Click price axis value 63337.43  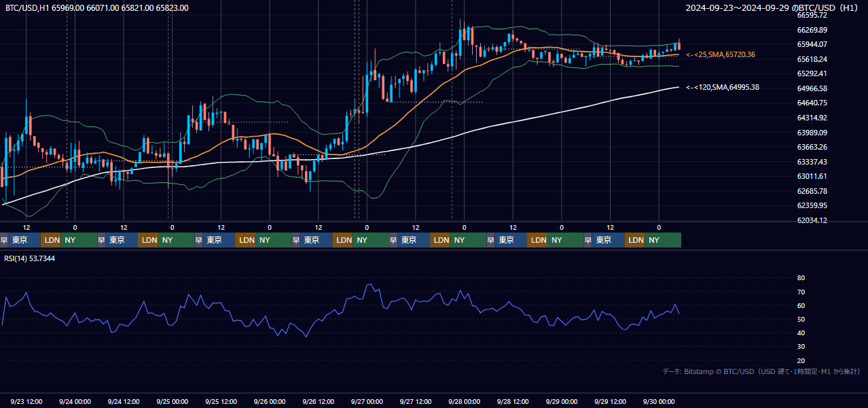(x=812, y=162)
